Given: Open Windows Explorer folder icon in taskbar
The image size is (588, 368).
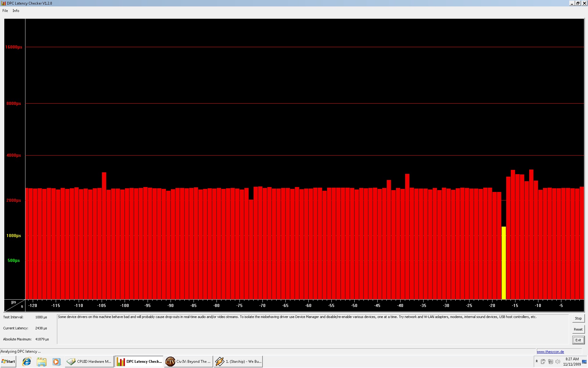Looking at the screenshot, I should tap(42, 362).
